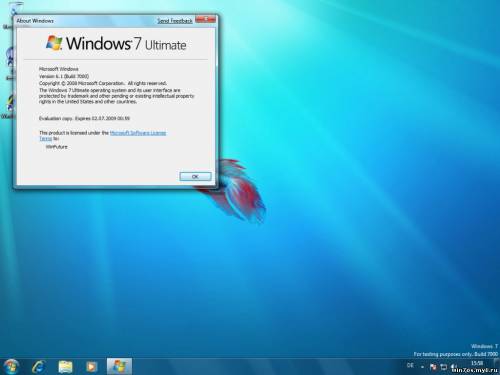The height and width of the screenshot is (375, 500).
Task: Confirm the About dialog with OK
Action: click(195, 176)
